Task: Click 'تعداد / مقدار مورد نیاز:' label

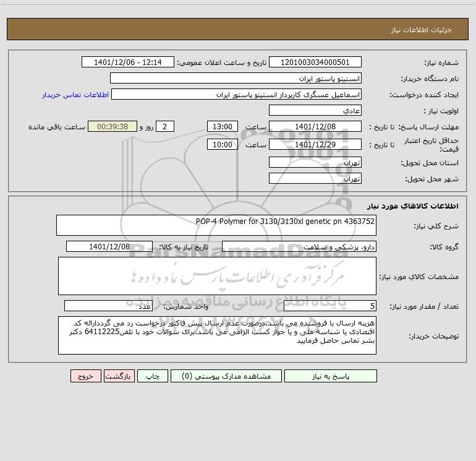Action: (424, 307)
